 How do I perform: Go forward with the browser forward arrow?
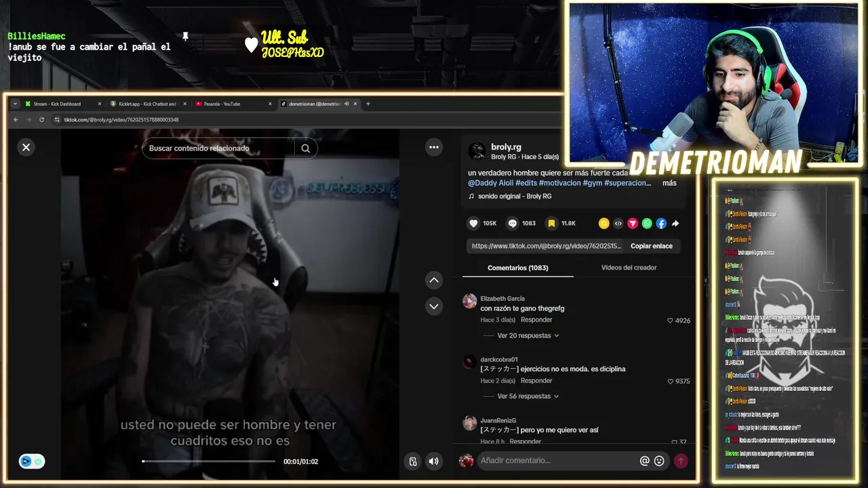point(28,120)
